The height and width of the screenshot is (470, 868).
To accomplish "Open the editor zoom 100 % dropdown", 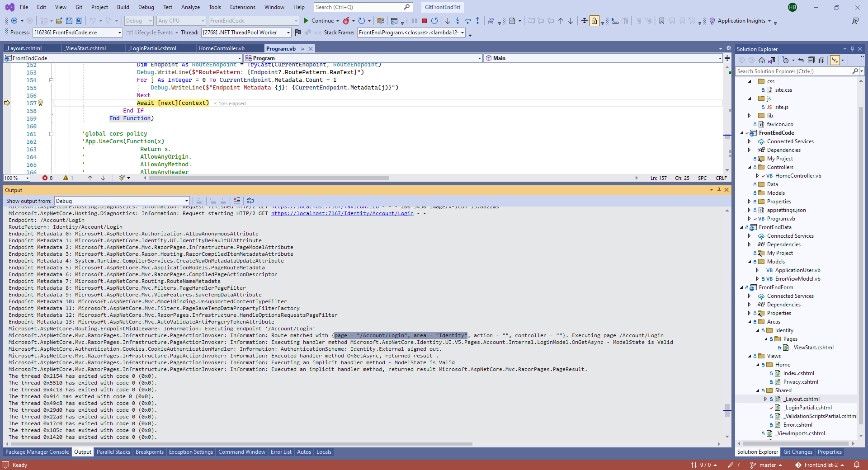I will click(17, 178).
